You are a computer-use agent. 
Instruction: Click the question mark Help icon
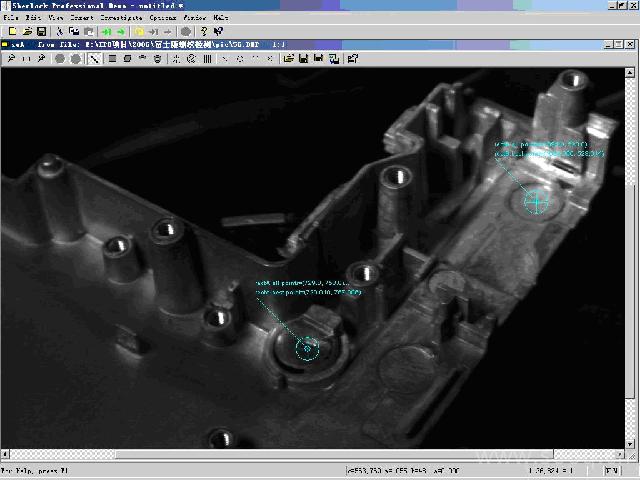[x=203, y=31]
